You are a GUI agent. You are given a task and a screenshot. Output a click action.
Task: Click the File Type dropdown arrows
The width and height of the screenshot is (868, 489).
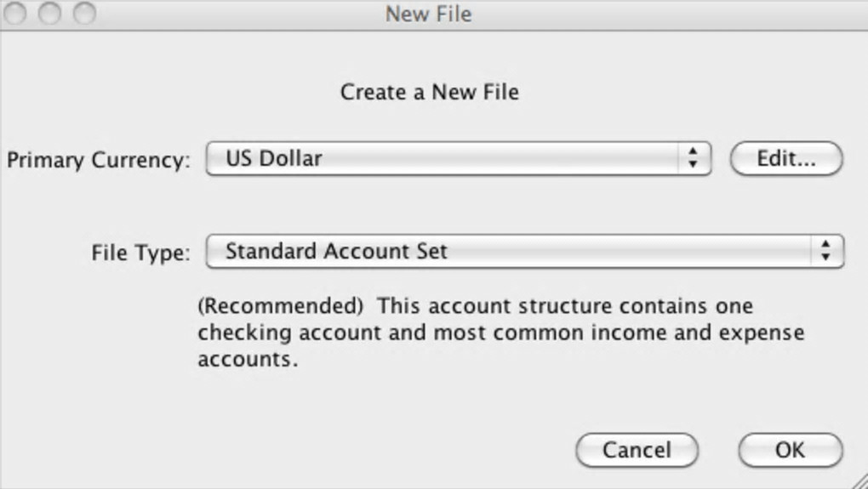tap(825, 252)
